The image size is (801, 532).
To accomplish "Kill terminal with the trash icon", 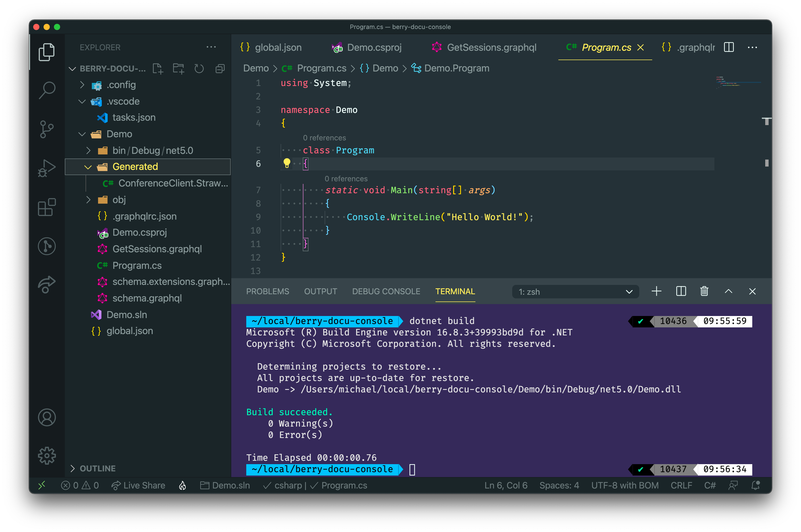I will pos(704,291).
